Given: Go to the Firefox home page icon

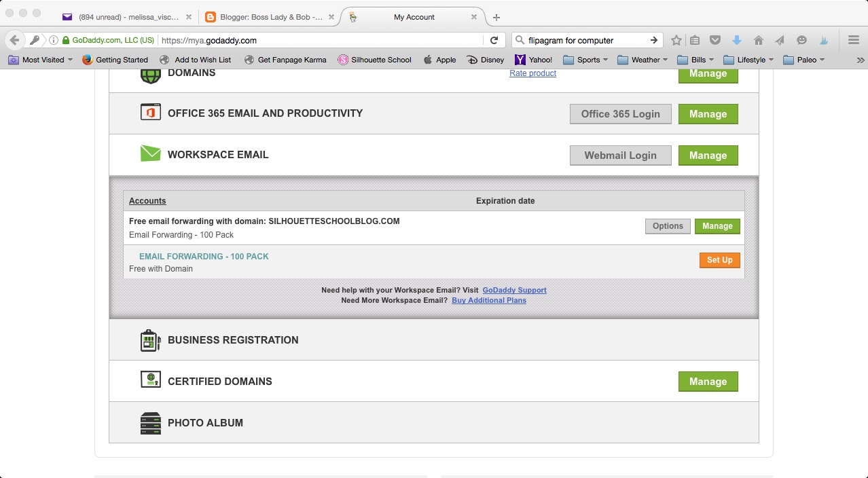Looking at the screenshot, I should pyautogui.click(x=759, y=40).
